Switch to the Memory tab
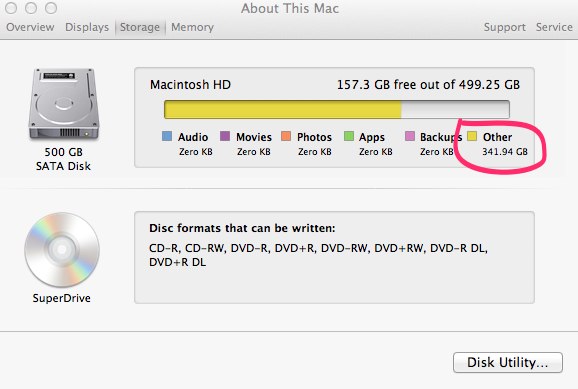 tap(192, 27)
